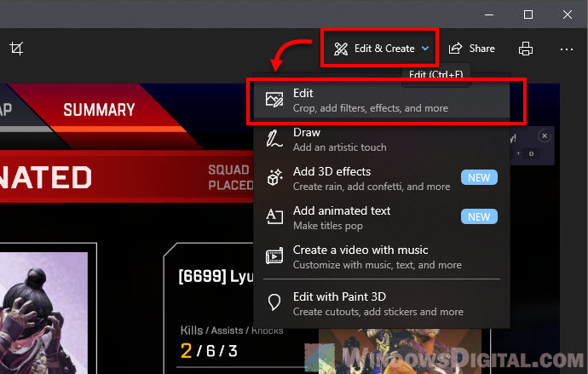Click the 3D effects cube icon
Viewport: 588px width, 374px height.
click(274, 177)
